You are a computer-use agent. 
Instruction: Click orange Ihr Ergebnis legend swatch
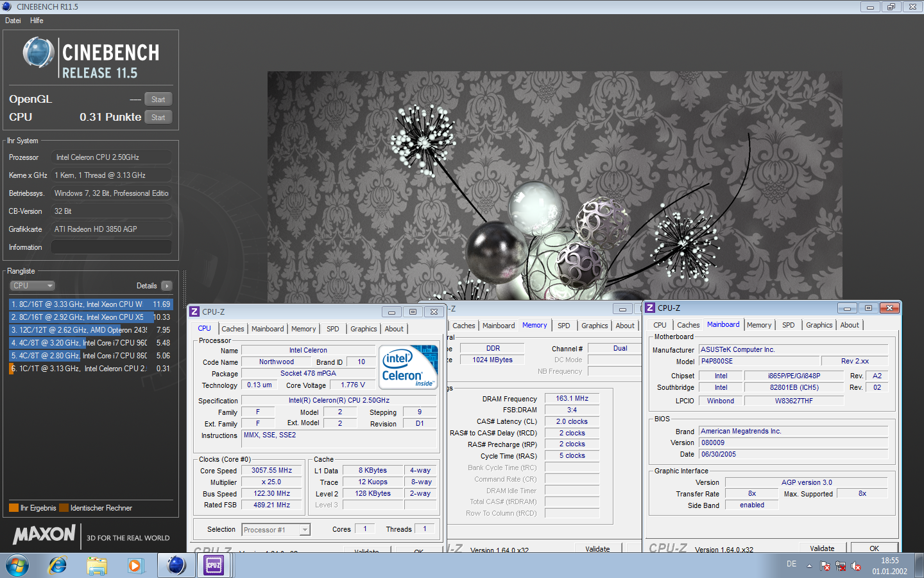click(x=13, y=508)
